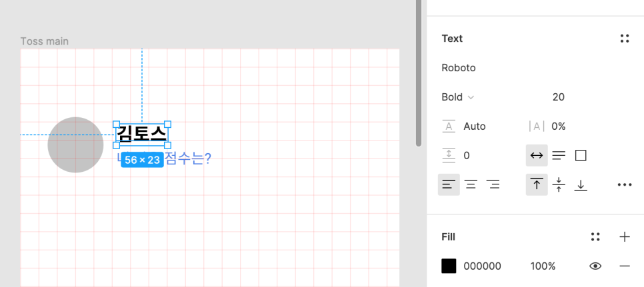Select auto height text resizing
The width and height of the screenshot is (644, 287).
point(559,155)
